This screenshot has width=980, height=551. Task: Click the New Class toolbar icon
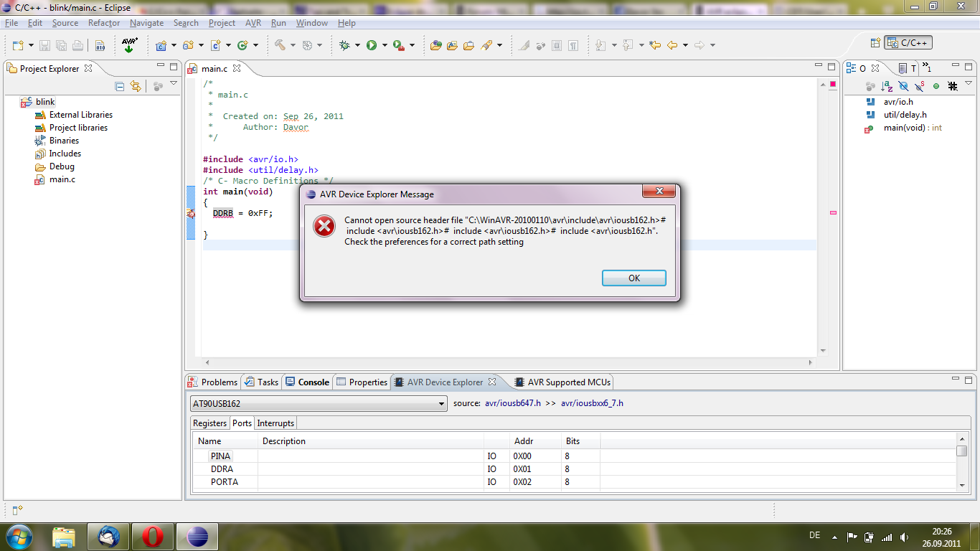click(x=242, y=45)
